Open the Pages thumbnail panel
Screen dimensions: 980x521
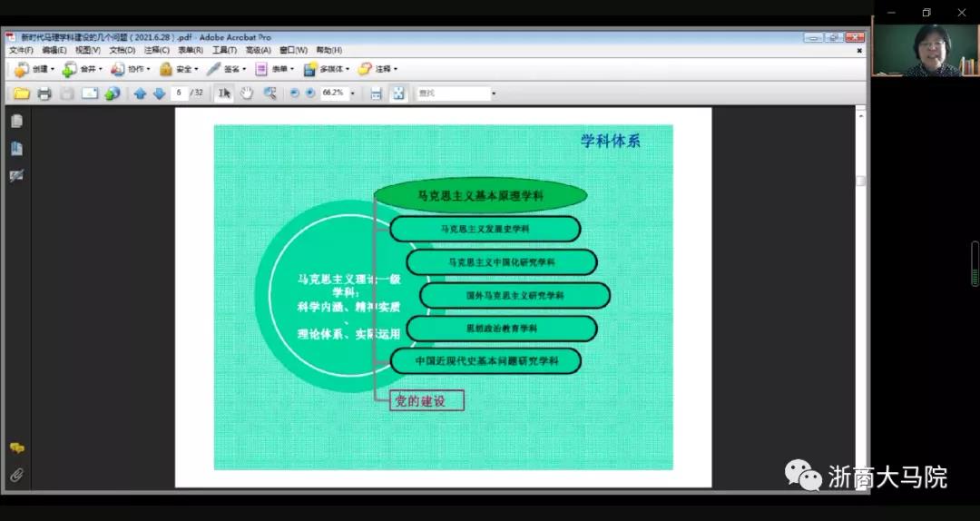pyautogui.click(x=16, y=121)
